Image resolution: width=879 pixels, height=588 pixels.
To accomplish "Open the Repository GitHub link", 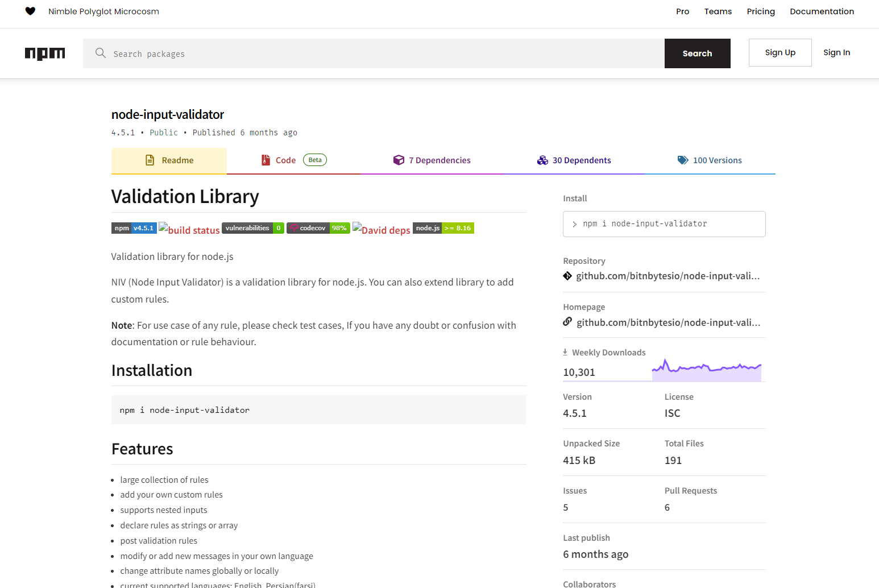I will 668,276.
